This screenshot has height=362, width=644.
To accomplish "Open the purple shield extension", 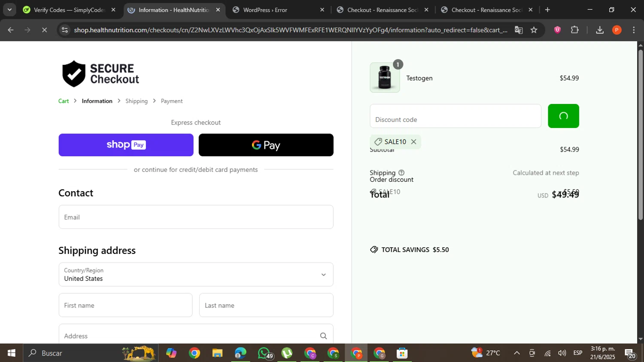I will 557,30.
